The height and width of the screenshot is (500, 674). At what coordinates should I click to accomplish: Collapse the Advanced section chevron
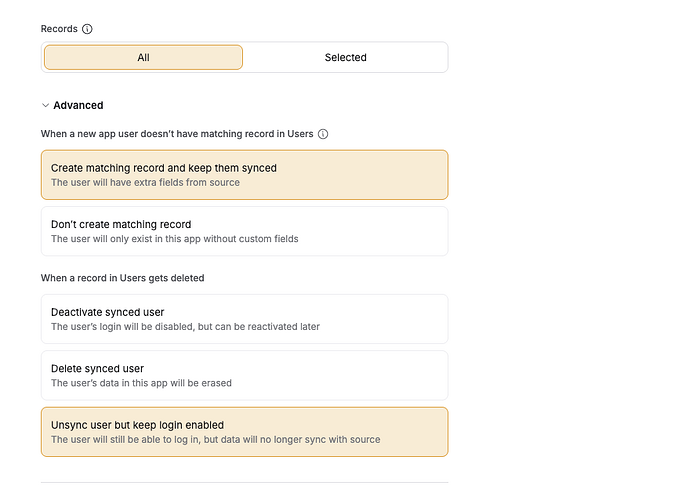click(45, 105)
